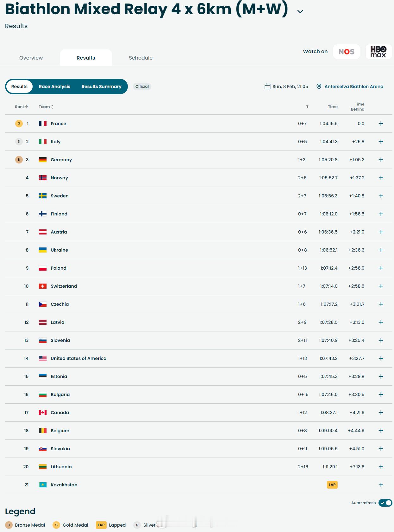Click the gold medal badge
The height and width of the screenshot is (532, 394).
coord(19,124)
